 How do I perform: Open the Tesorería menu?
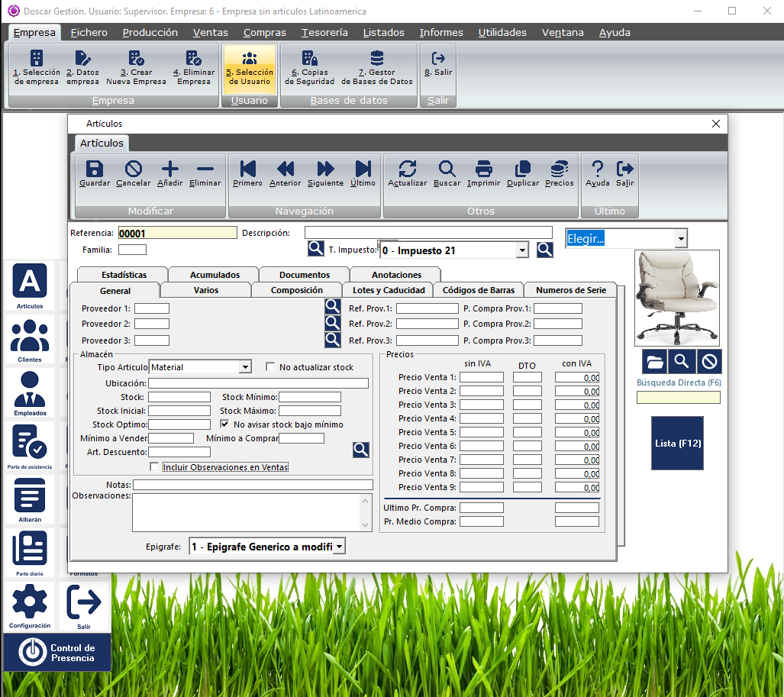[324, 33]
